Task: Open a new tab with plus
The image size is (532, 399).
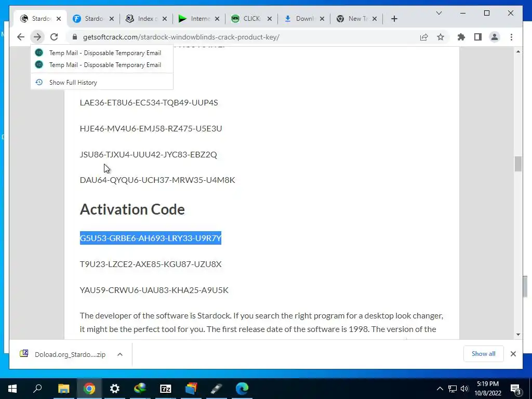Action: pos(394,19)
